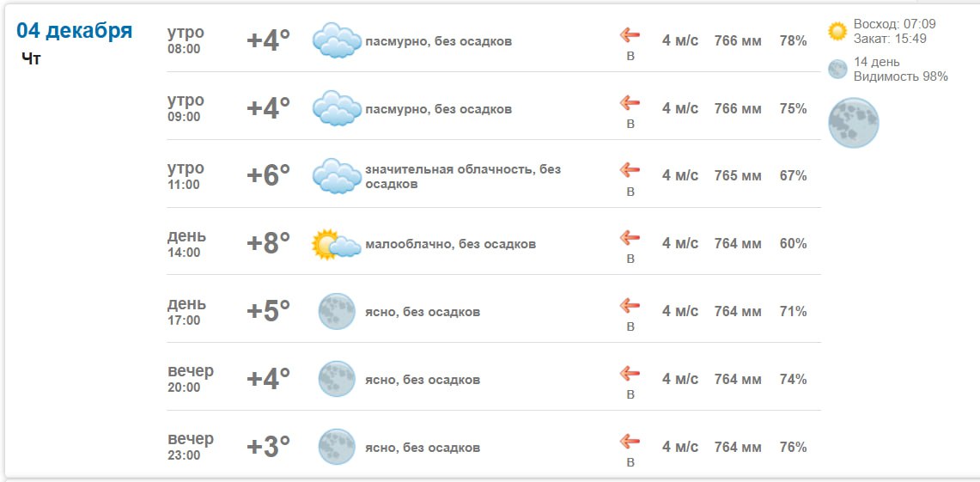This screenshot has width=980, height=482.
Task: Click the moon icon in the 17:00 row
Action: (337, 311)
